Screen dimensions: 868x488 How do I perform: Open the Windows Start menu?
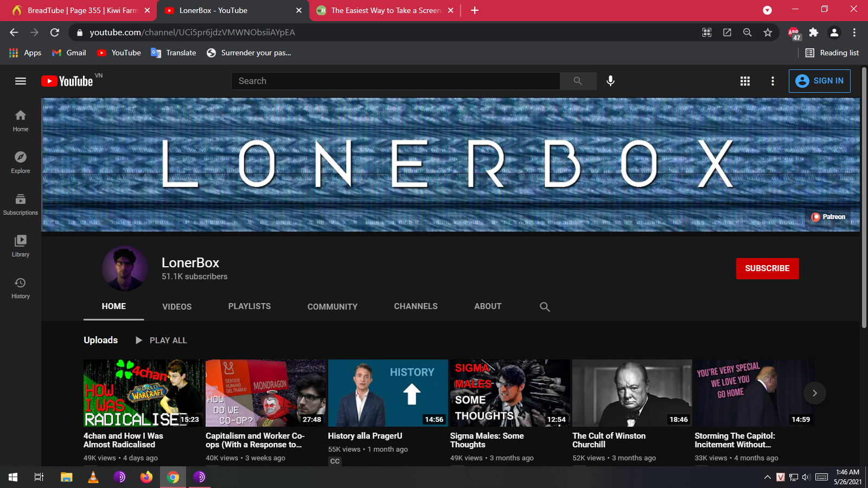(13, 477)
